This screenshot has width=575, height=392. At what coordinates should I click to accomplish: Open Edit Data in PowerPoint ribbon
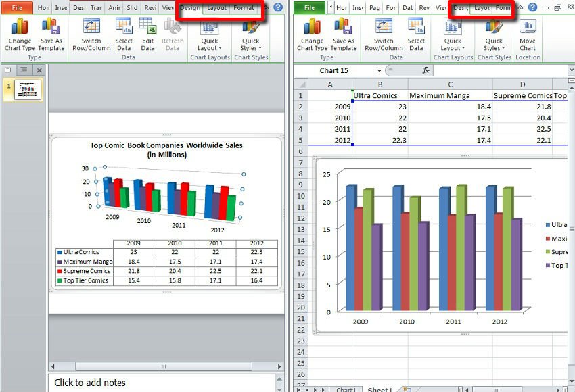coord(147,34)
